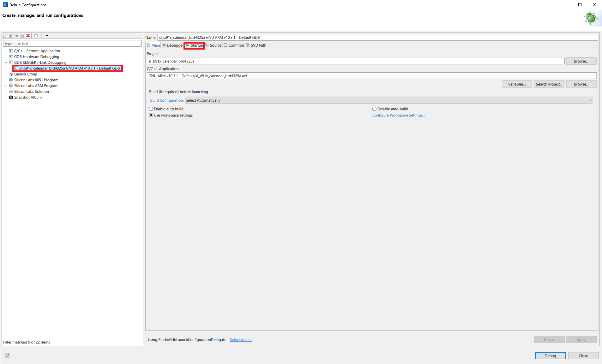Open Configure Workspace Settings link
The height and width of the screenshot is (364, 602).
[x=398, y=115]
